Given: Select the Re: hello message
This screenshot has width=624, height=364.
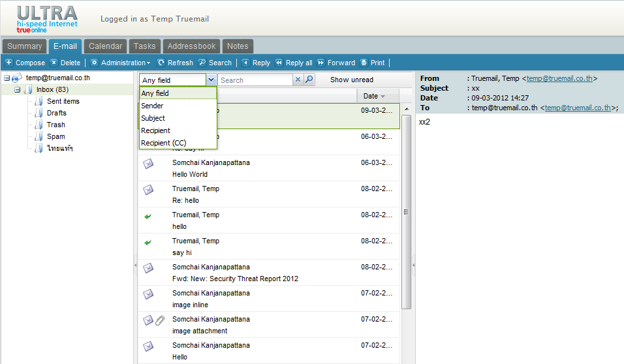Looking at the screenshot, I should (x=269, y=194).
